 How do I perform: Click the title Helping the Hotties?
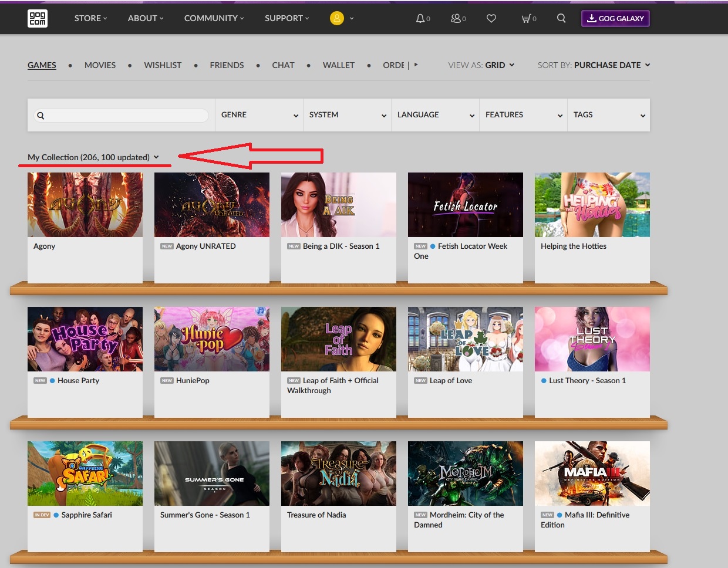coord(574,246)
